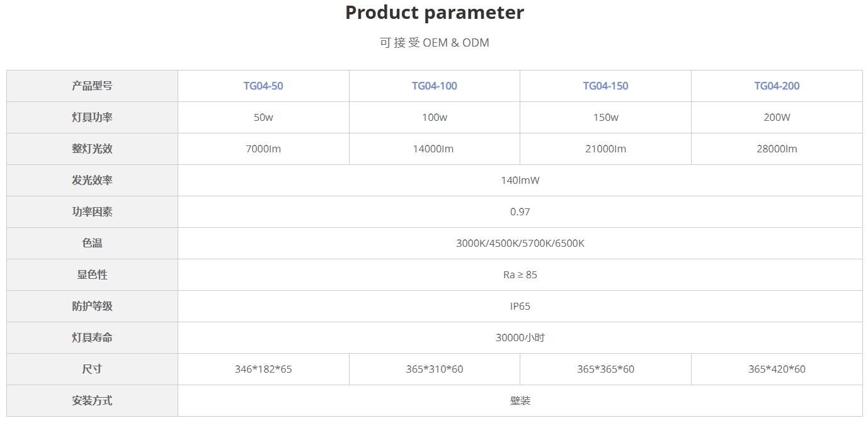Screen dimensions: 868x423
Task: Select the 50w power cell
Action: coord(263,118)
